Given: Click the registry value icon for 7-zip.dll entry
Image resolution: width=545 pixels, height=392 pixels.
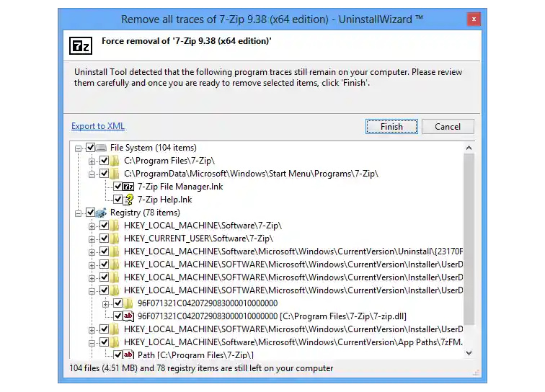Looking at the screenshot, I should (x=130, y=316).
